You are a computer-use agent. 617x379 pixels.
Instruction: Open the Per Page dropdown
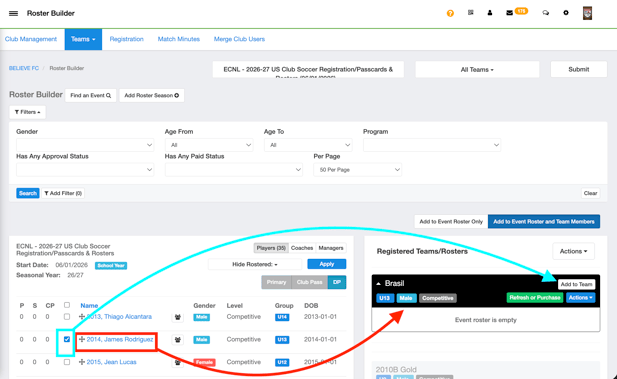[x=358, y=170]
